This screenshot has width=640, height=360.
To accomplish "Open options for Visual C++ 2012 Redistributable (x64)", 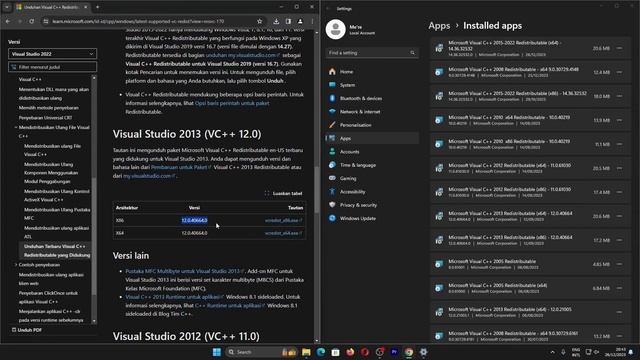I will click(619, 168).
